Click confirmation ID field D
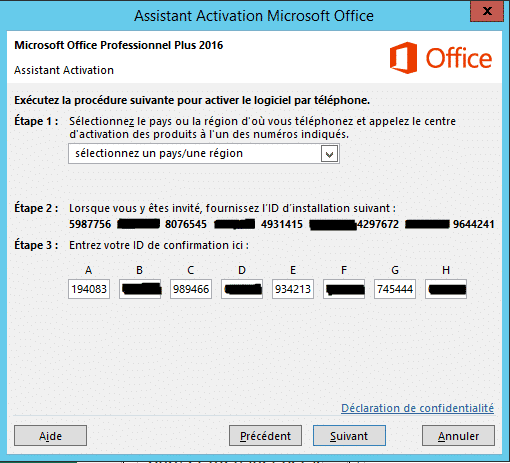This screenshot has height=463, width=510. (242, 289)
